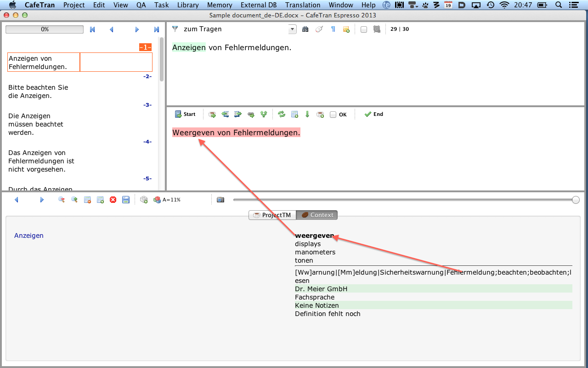Toggle the checkbox beside the note icon

click(x=364, y=29)
